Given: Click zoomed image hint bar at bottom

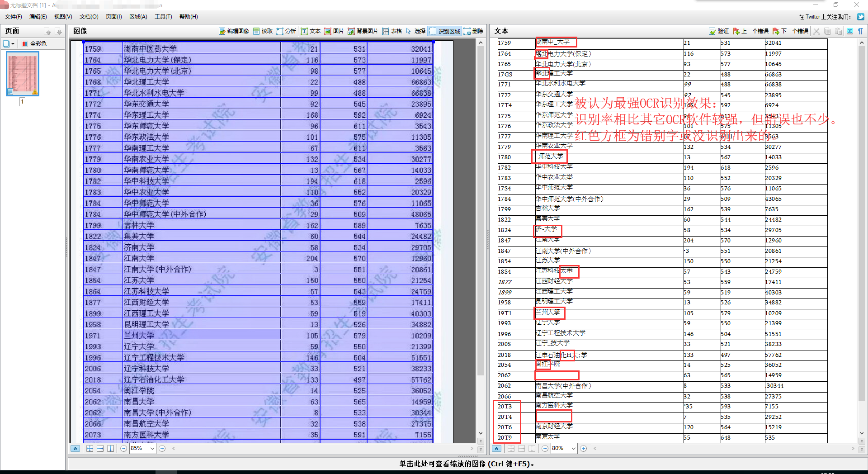Looking at the screenshot, I should (467, 464).
